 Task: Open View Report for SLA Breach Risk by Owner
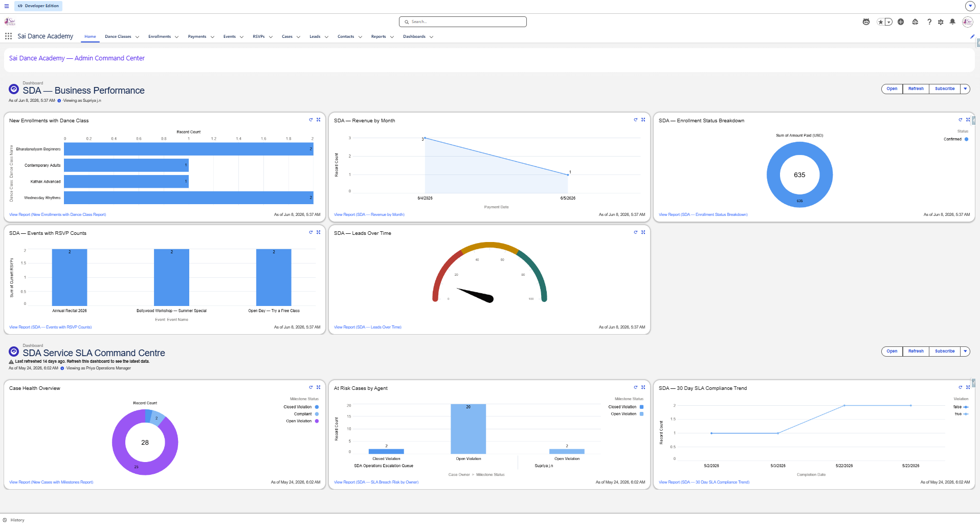(x=376, y=483)
